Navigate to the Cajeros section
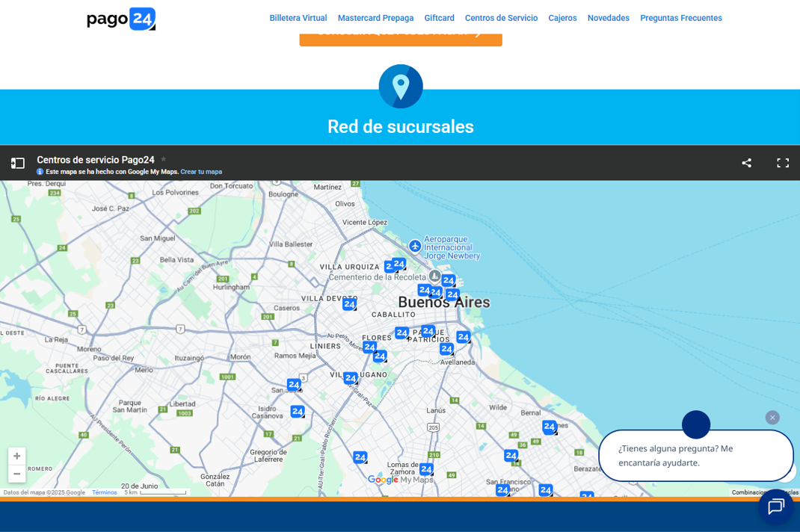Viewport: 800px width, 532px height. [562, 18]
